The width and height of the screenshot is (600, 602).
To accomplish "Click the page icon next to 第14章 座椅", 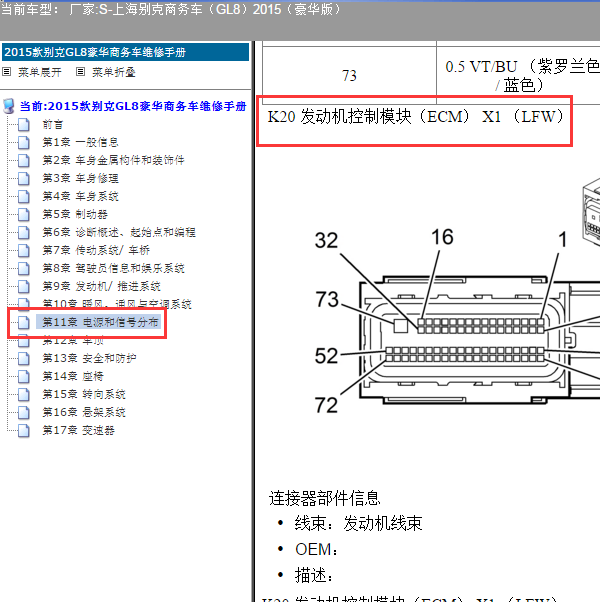I will click(x=24, y=376).
